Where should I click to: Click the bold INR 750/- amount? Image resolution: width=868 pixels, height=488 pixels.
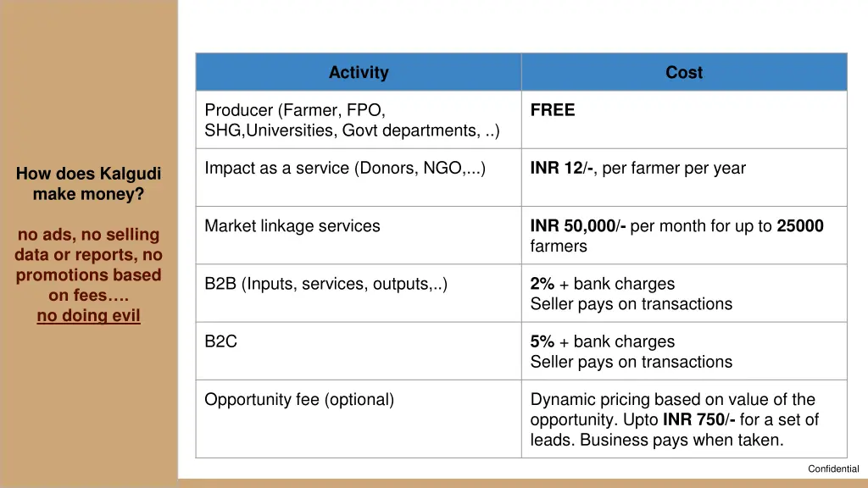(x=699, y=419)
